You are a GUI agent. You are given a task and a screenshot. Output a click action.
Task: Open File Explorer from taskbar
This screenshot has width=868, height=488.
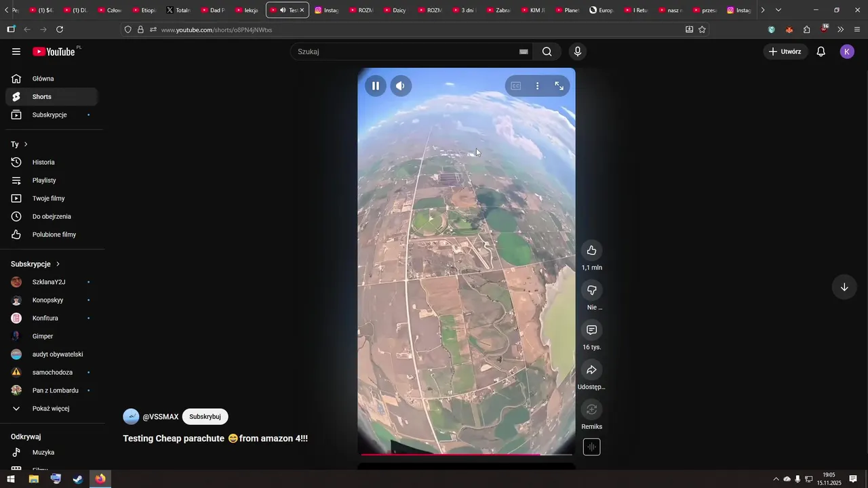click(x=33, y=479)
